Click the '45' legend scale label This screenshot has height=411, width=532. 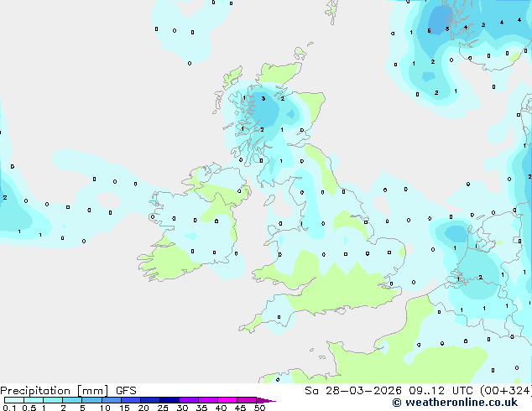240,408
